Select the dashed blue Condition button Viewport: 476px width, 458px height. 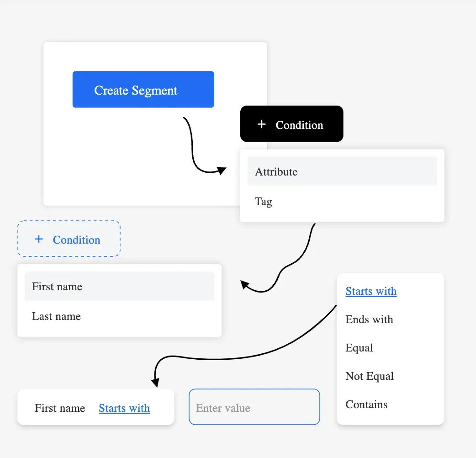pyautogui.click(x=69, y=239)
